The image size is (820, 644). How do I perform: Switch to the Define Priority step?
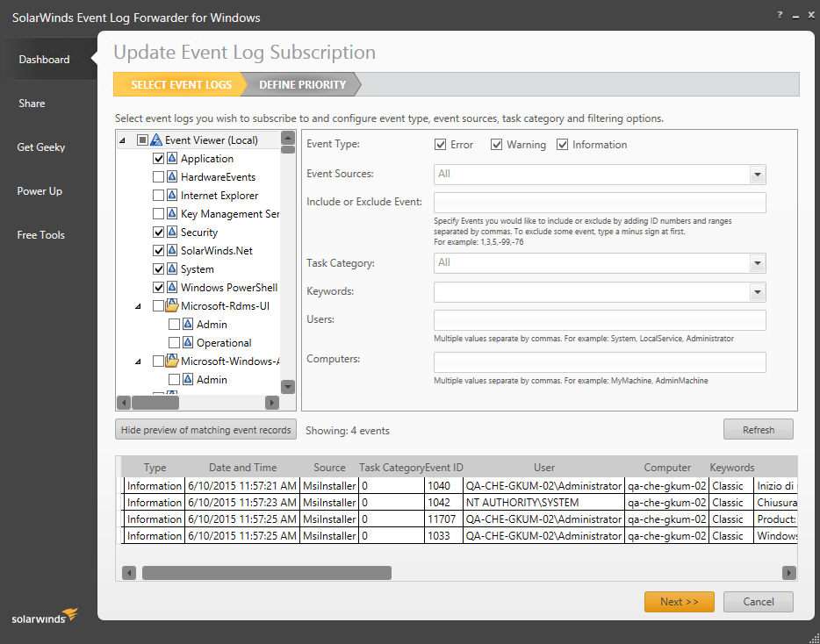point(303,85)
